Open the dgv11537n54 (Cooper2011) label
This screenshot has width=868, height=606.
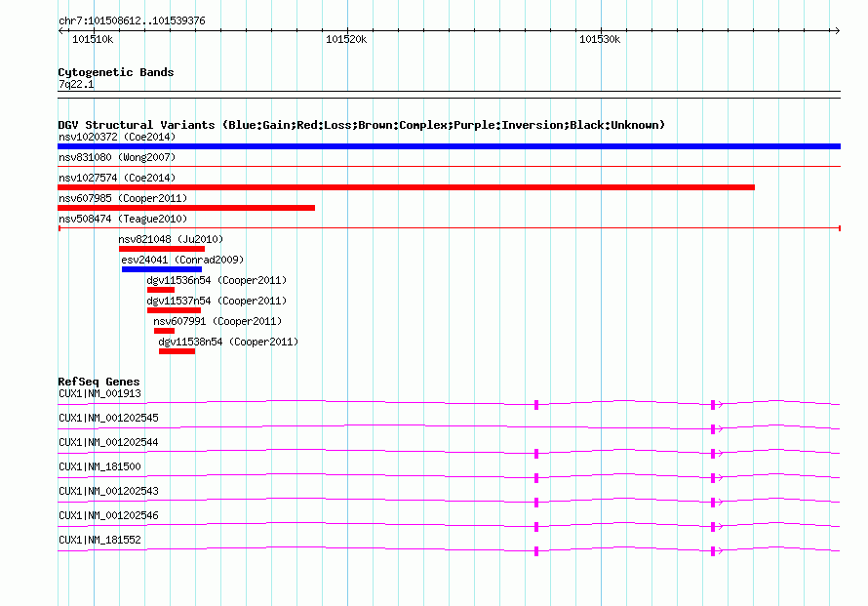217,301
